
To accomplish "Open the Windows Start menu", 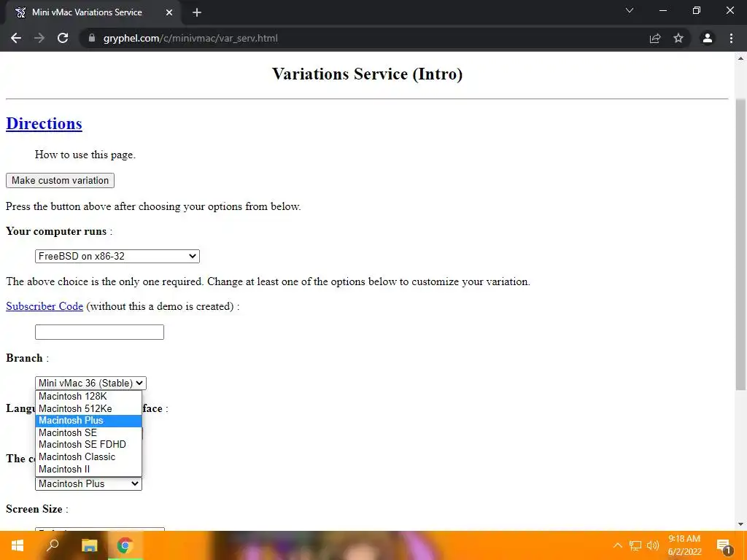I will click(x=18, y=545).
